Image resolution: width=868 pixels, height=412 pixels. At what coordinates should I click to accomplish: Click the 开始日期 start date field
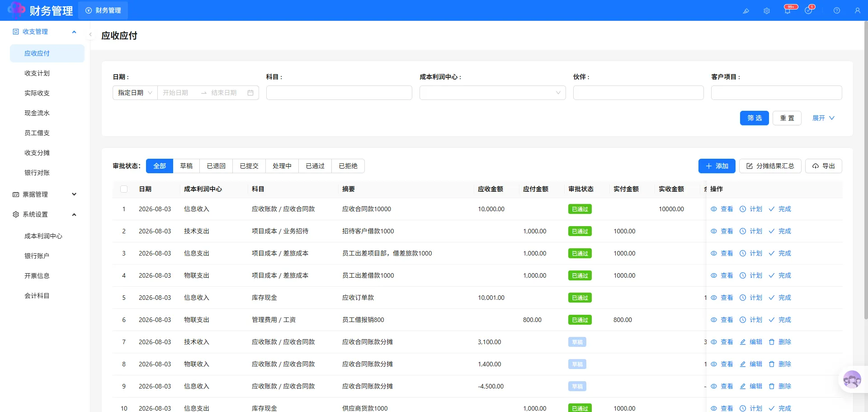point(179,93)
